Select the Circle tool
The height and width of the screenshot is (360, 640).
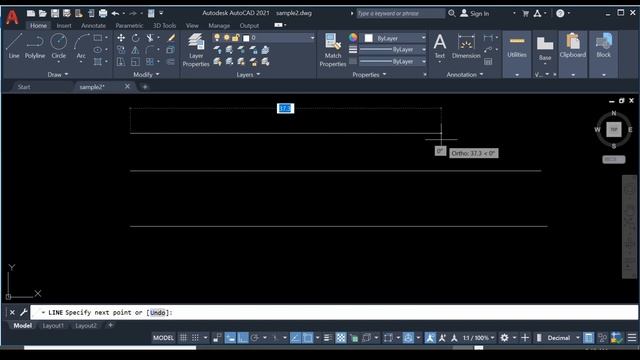tap(58, 46)
